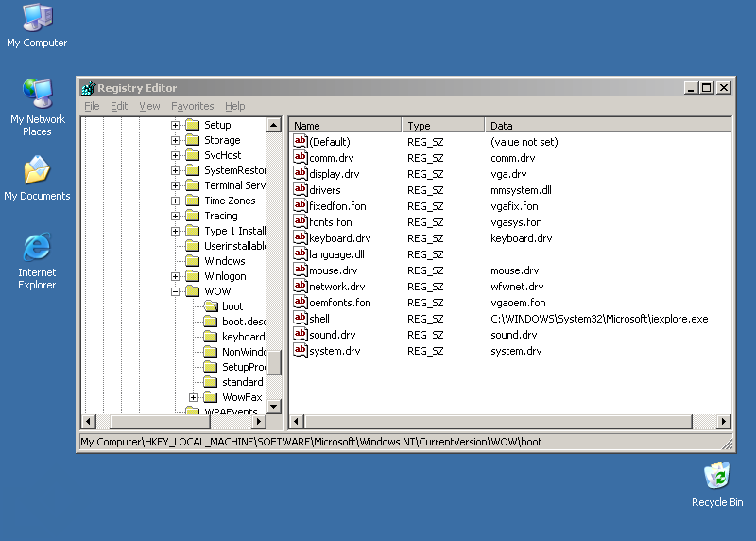Click the values pane horizontal scroll thumb

(499, 421)
